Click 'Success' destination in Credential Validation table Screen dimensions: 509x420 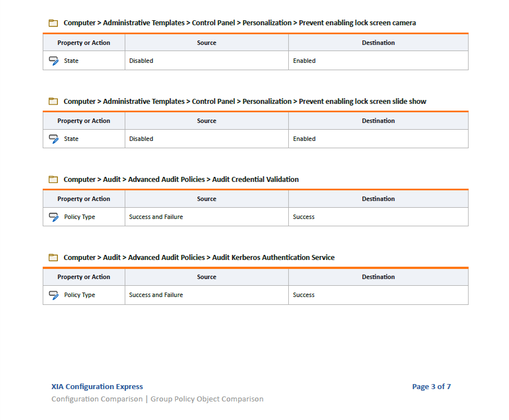303,217
